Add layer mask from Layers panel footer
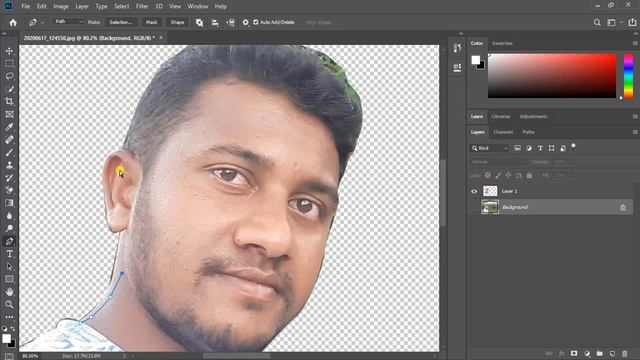This screenshot has height=360, width=640. click(574, 353)
